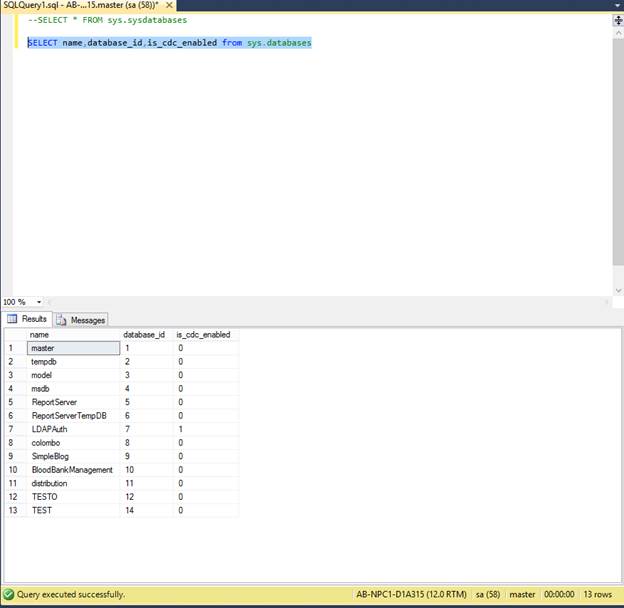Select the model cell

[x=73, y=375]
